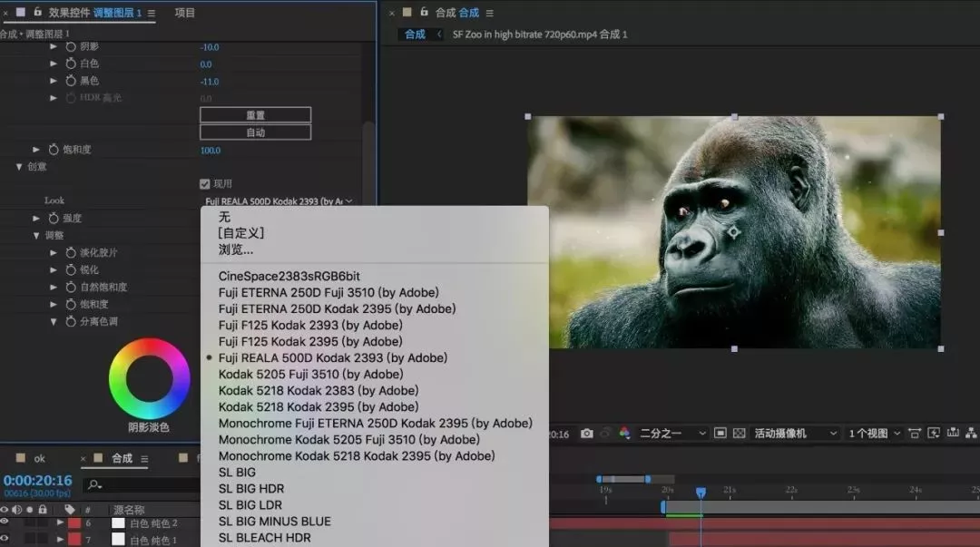Click the snapshot camera icon in viewer
The height and width of the screenshot is (547, 980).
coord(586,434)
